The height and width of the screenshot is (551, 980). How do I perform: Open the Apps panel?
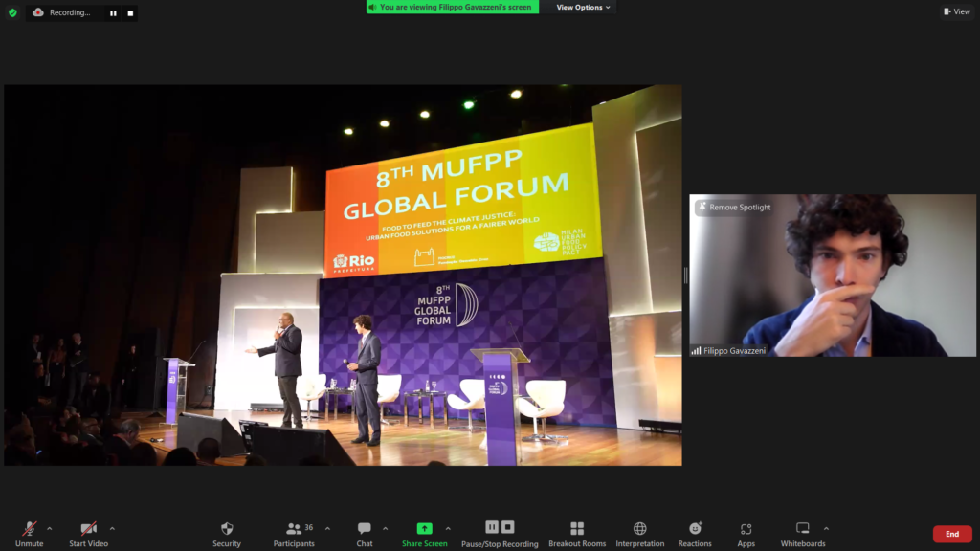(746, 529)
